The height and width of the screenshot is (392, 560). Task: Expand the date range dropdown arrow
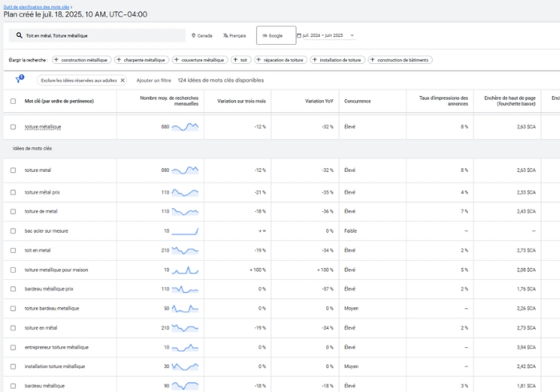[x=352, y=35]
